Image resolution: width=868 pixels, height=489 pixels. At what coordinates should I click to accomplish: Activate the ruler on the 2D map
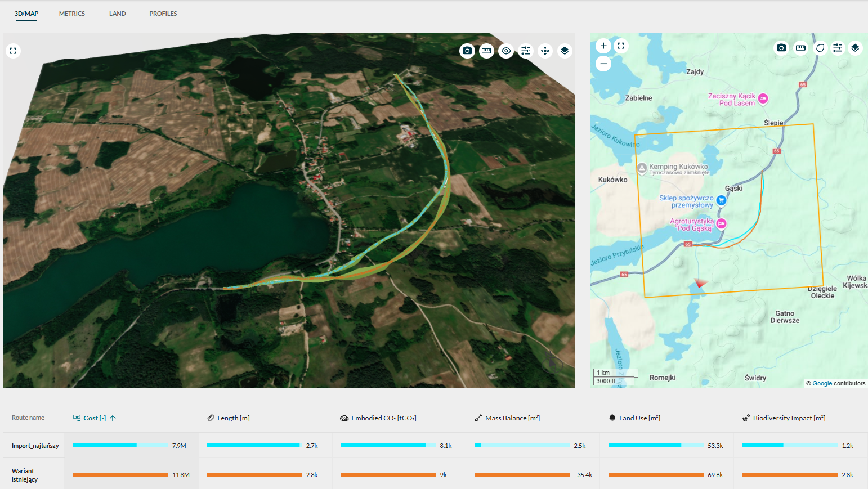point(800,48)
